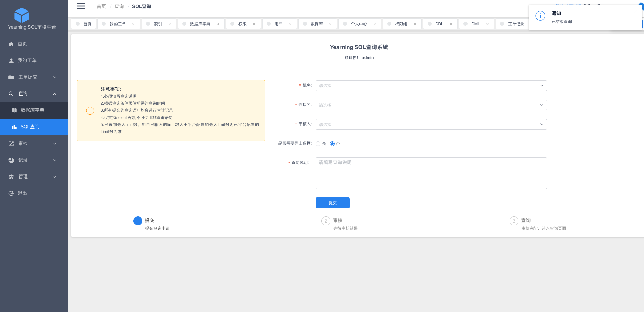This screenshot has height=312, width=644.
Task: Switch to the 数据库字典 tab
Action: coord(201,24)
